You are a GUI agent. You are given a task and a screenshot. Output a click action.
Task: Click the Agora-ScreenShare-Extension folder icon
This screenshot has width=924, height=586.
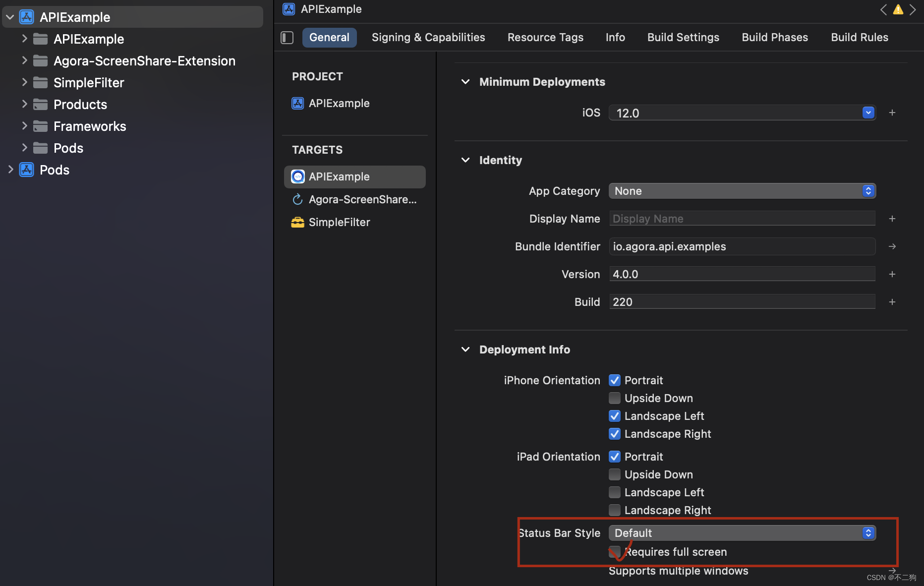point(40,61)
